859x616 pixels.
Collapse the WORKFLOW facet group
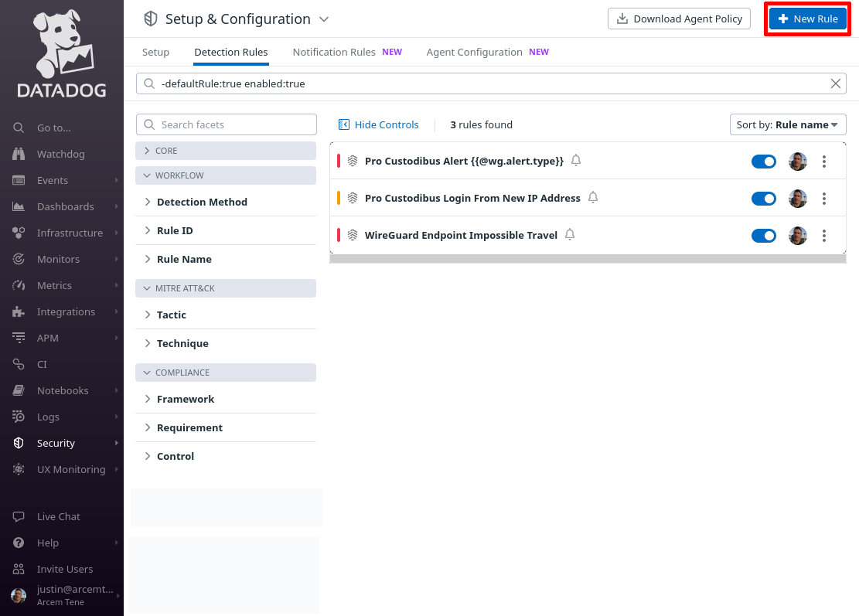(x=226, y=175)
